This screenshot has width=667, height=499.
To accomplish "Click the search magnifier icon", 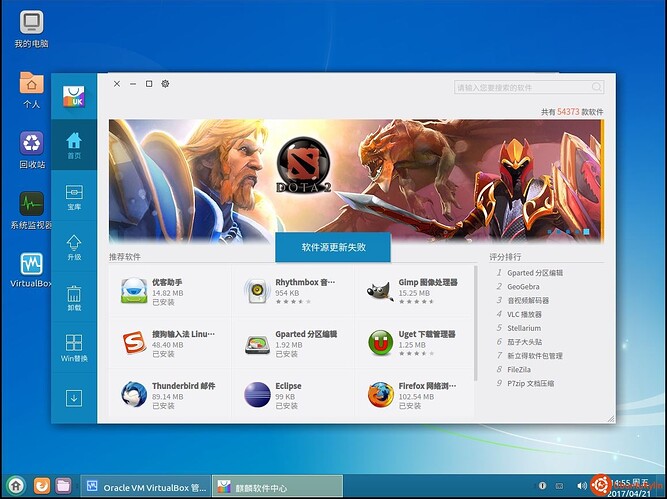I will pos(596,87).
